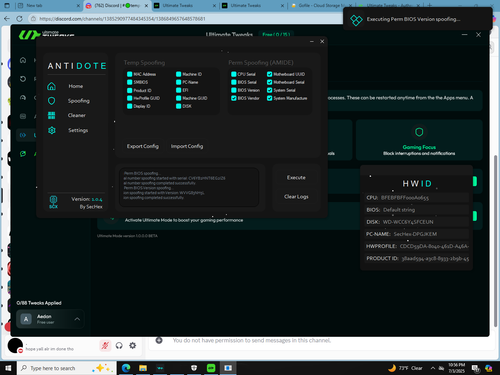Viewport: 500px width, 375px height.
Task: Click the 0/88 Tweaks Applied text
Action: (39, 303)
